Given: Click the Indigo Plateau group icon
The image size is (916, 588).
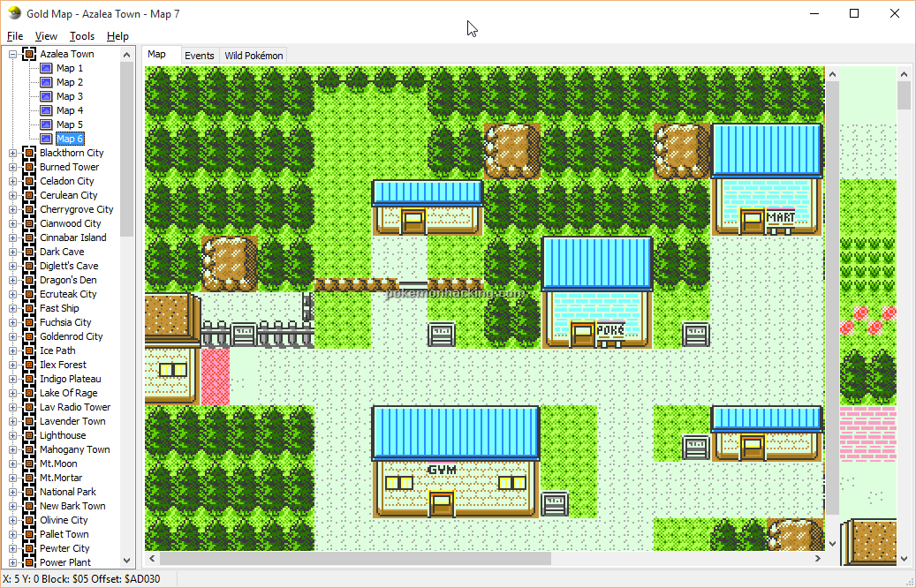Looking at the screenshot, I should [x=29, y=379].
